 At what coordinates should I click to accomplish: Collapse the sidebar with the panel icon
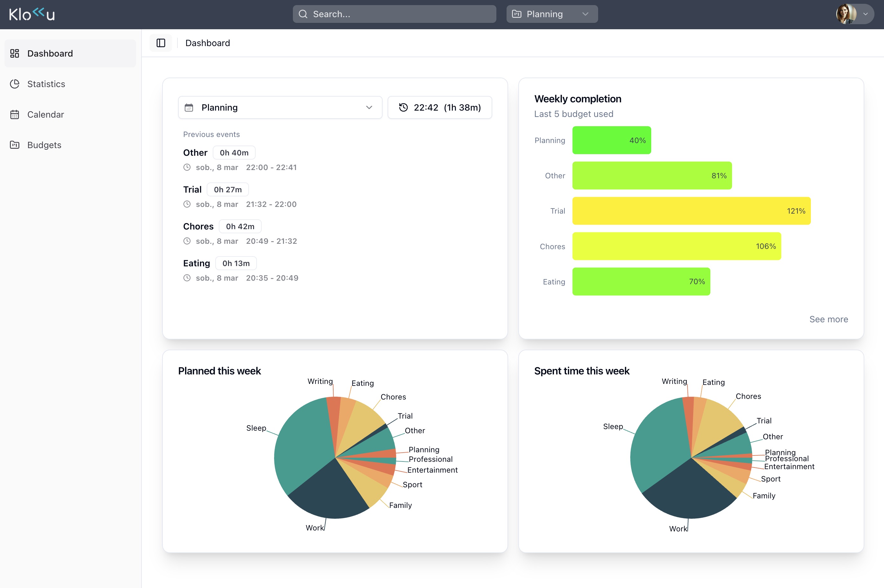(161, 43)
